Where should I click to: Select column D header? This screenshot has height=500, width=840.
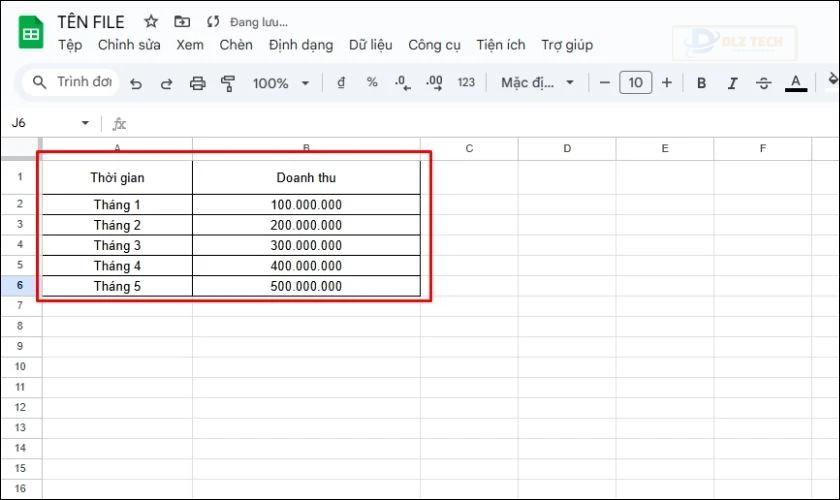(567, 148)
